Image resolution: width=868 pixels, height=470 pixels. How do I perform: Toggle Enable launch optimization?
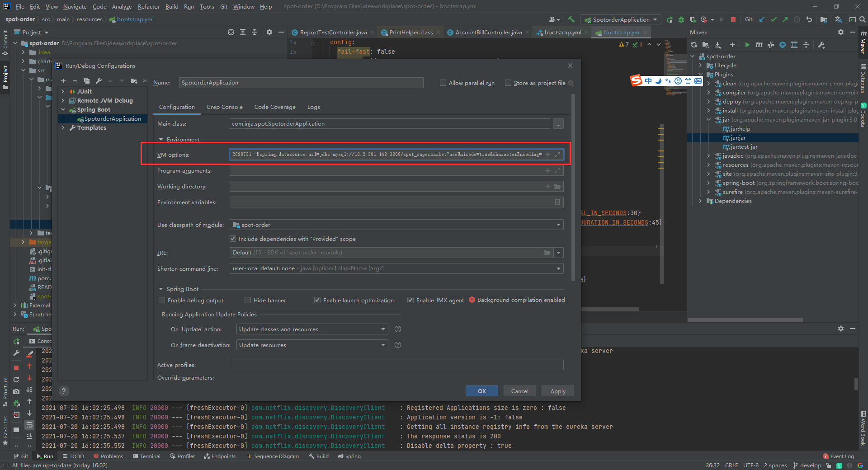coord(317,300)
